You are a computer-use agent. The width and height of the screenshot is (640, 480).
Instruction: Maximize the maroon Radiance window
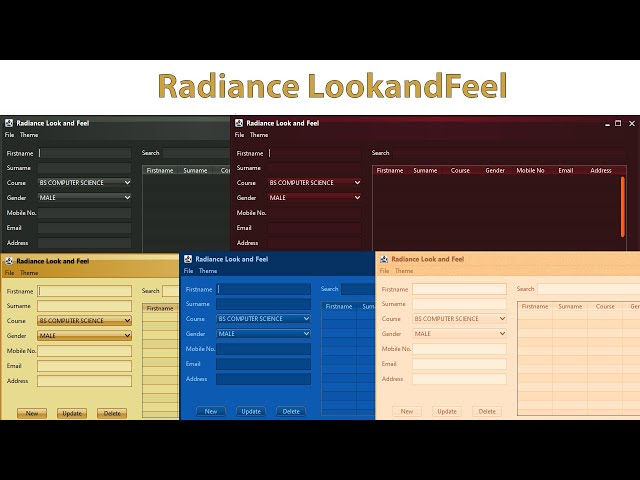click(x=618, y=123)
